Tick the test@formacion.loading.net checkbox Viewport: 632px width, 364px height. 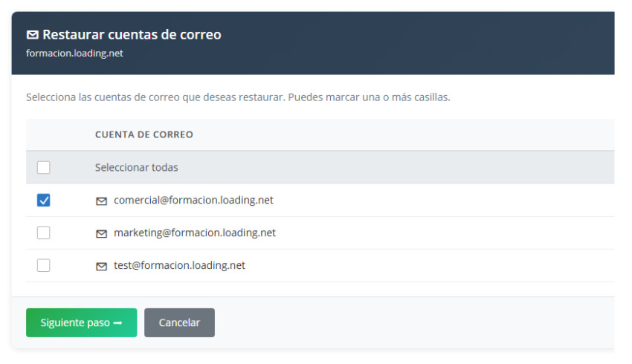coord(44,265)
